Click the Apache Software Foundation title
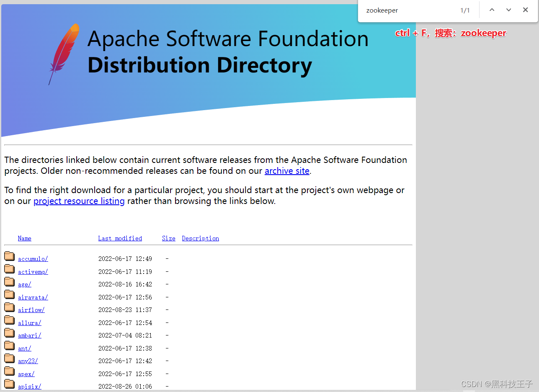This screenshot has height=392, width=539. tap(228, 39)
